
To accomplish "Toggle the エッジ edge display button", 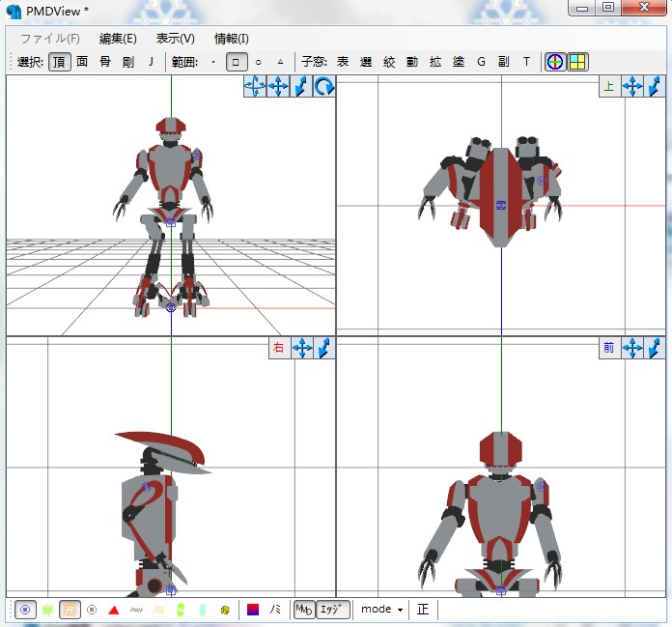I will 332,610.
